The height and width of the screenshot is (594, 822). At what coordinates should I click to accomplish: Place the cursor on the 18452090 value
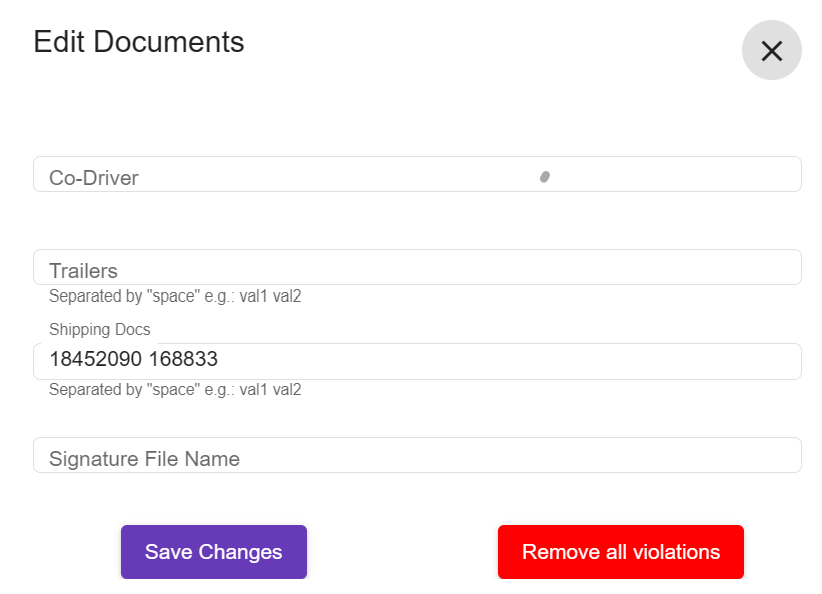click(95, 359)
